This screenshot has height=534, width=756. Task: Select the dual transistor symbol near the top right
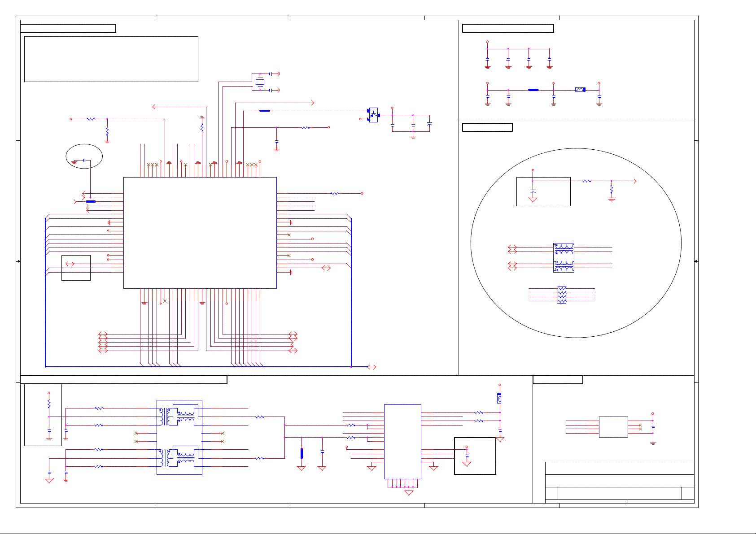point(373,115)
